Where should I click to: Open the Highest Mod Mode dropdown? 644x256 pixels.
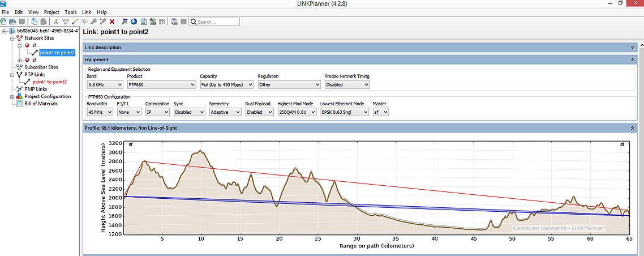pos(297,112)
